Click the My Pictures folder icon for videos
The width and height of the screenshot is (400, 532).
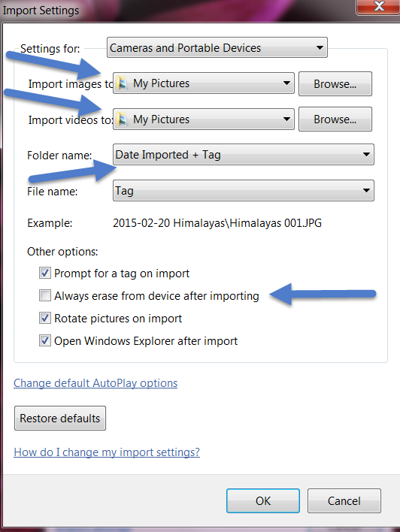tap(122, 119)
